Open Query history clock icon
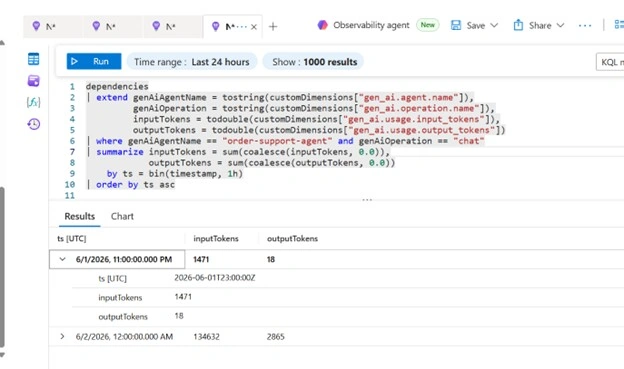624x369 pixels. coord(33,124)
